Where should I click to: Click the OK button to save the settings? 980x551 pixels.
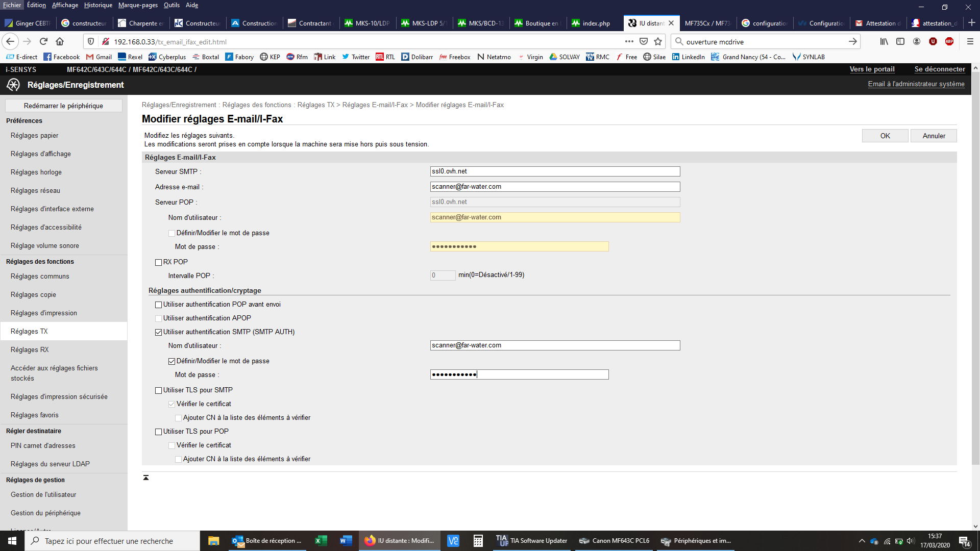tap(885, 136)
